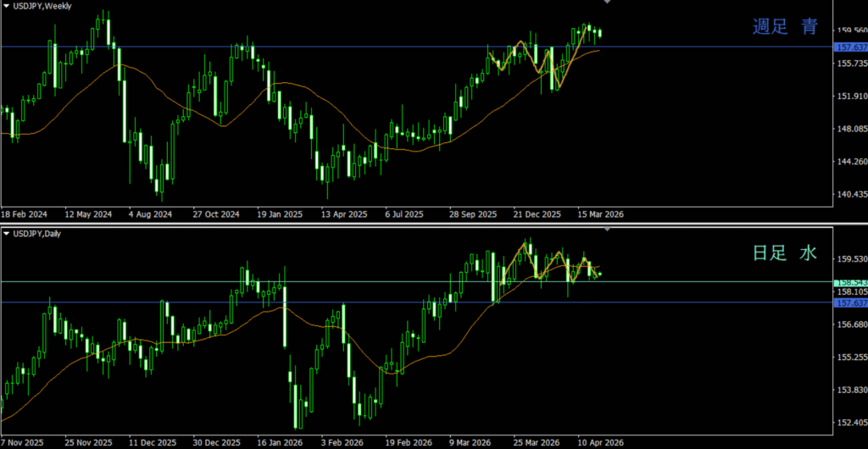
Task: Click the triangle icon beside USDJPY,Daily title
Action: coord(5,233)
